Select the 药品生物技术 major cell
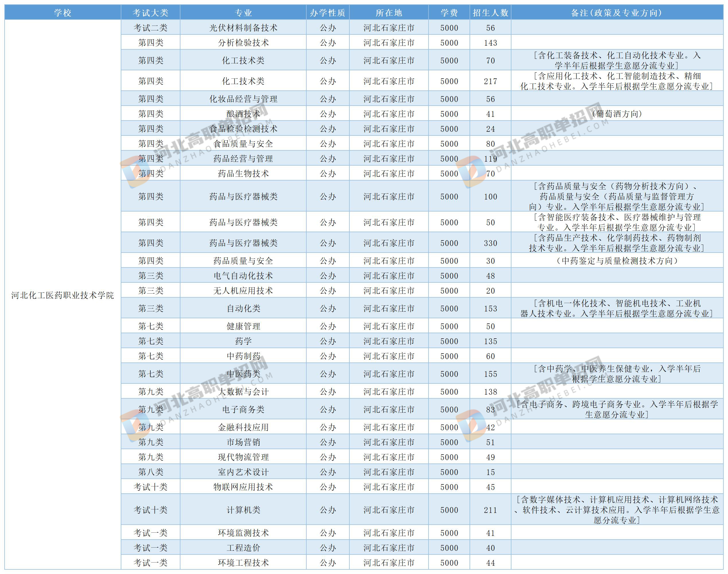The image size is (728, 574). click(x=243, y=173)
